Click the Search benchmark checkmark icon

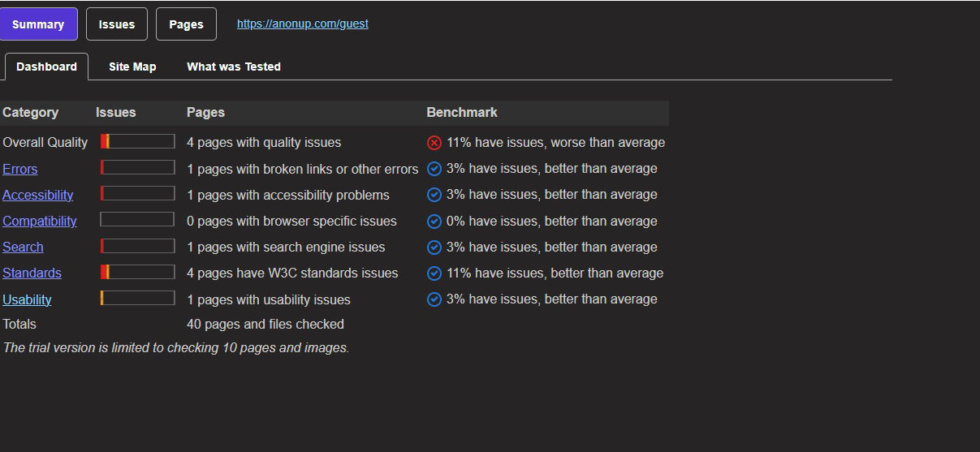click(x=434, y=248)
